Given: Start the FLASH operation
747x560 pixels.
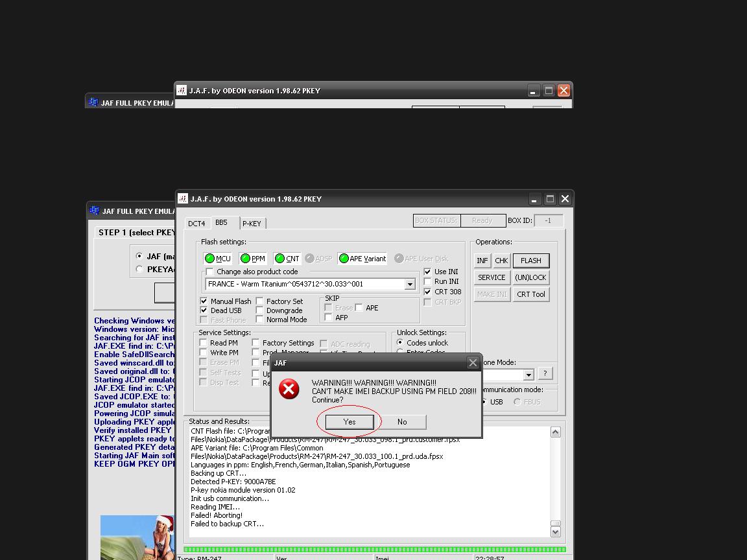Looking at the screenshot, I should (x=530, y=261).
